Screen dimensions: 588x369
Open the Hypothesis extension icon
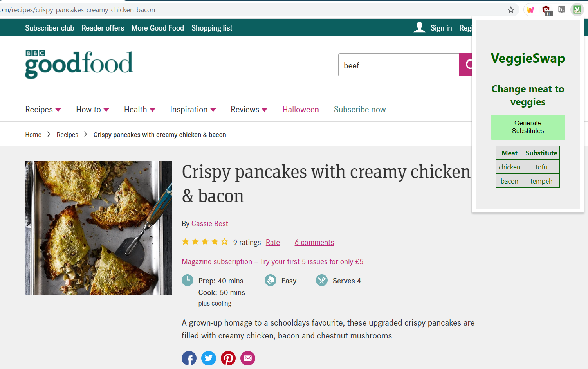pos(562,10)
